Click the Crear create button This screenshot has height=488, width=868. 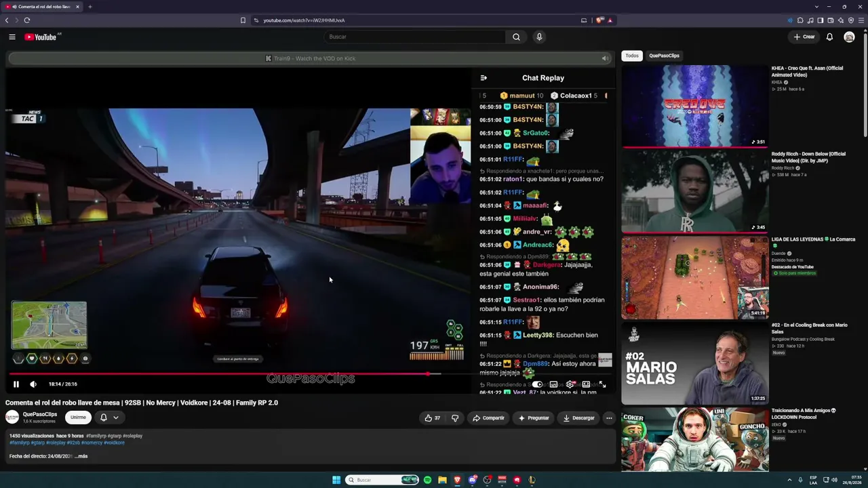[804, 37]
